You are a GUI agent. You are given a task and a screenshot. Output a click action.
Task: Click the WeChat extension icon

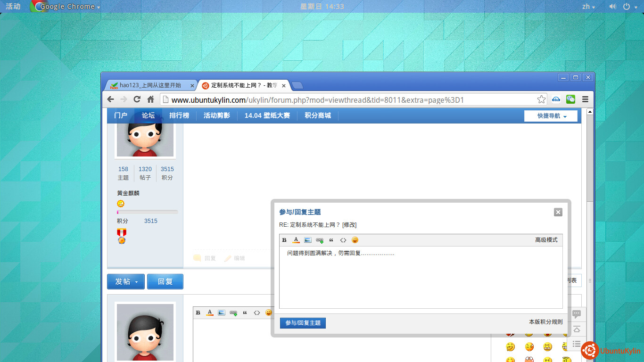(570, 99)
